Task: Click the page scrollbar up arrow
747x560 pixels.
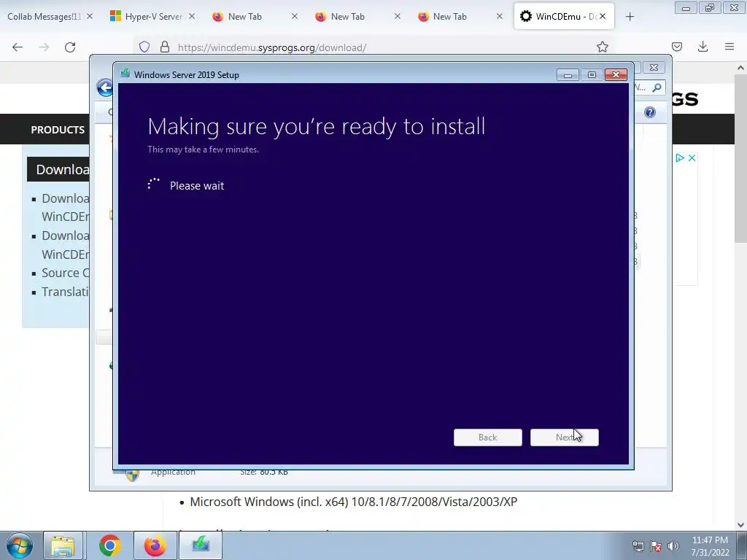Action: point(740,68)
